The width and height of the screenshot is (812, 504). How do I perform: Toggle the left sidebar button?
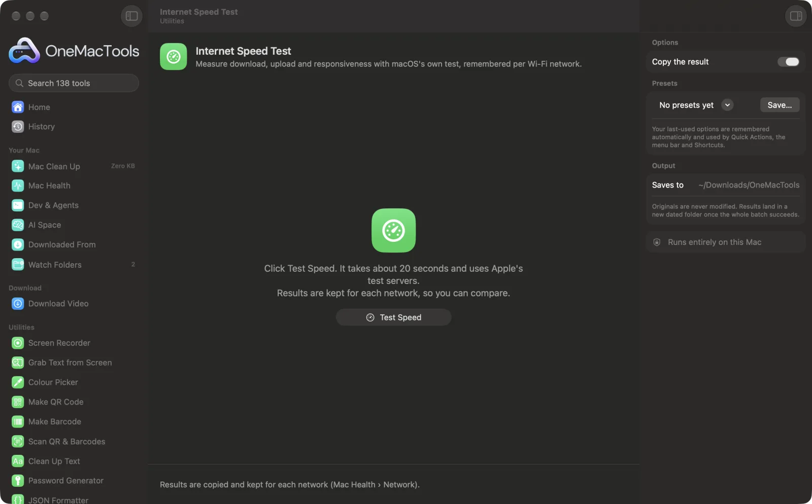131,16
